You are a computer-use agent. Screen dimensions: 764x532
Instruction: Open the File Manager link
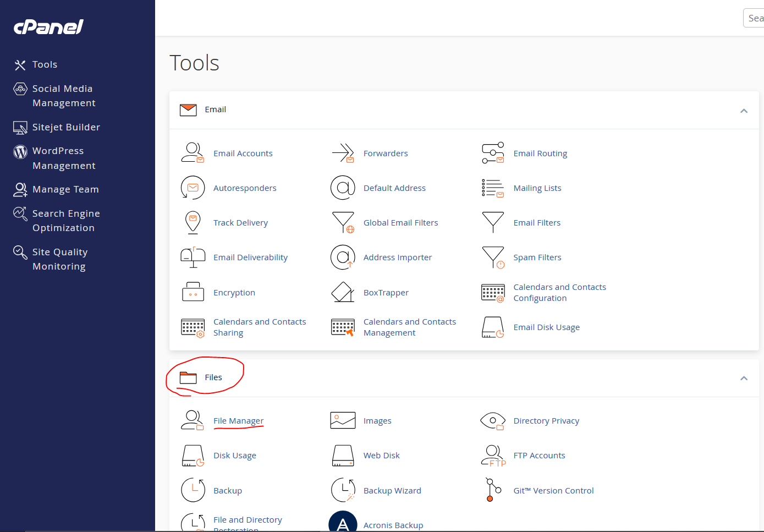click(x=238, y=421)
